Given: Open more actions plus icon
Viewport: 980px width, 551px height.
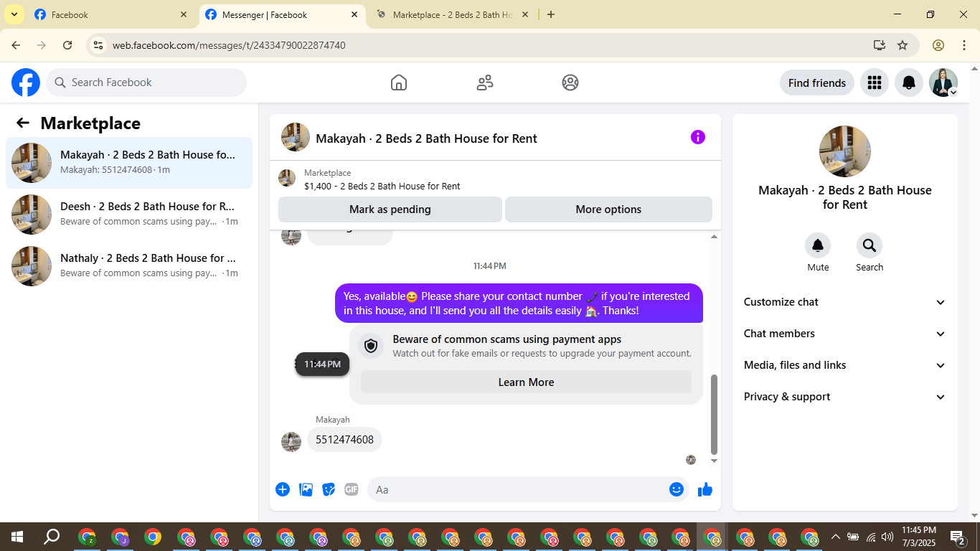Looking at the screenshot, I should 283,489.
